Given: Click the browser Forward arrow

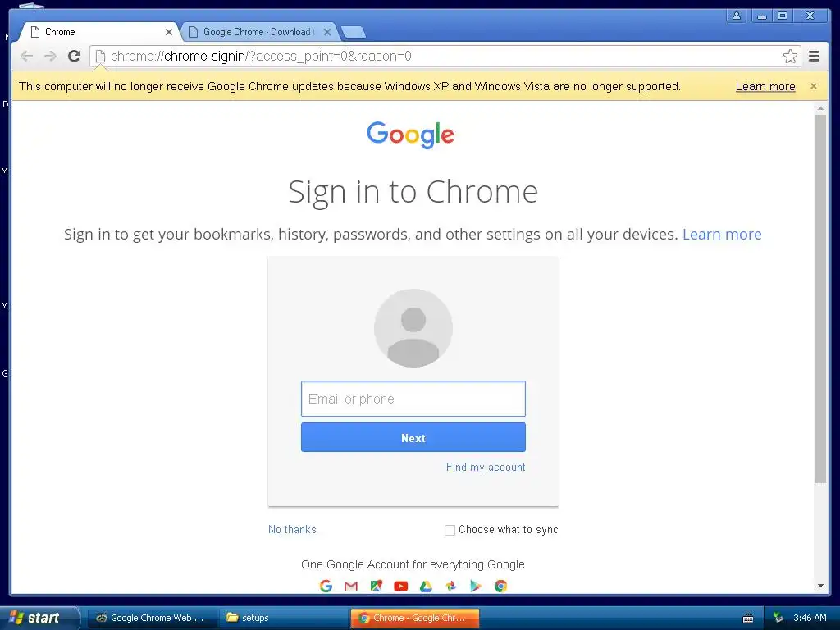Looking at the screenshot, I should coord(50,57).
